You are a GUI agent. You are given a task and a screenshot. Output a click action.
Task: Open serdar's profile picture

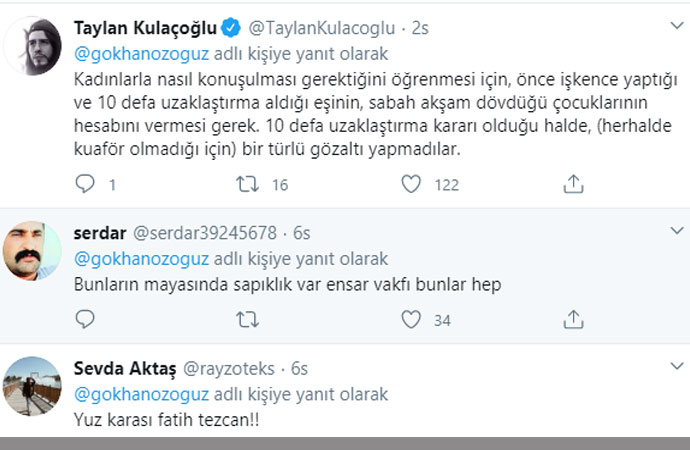point(33,250)
